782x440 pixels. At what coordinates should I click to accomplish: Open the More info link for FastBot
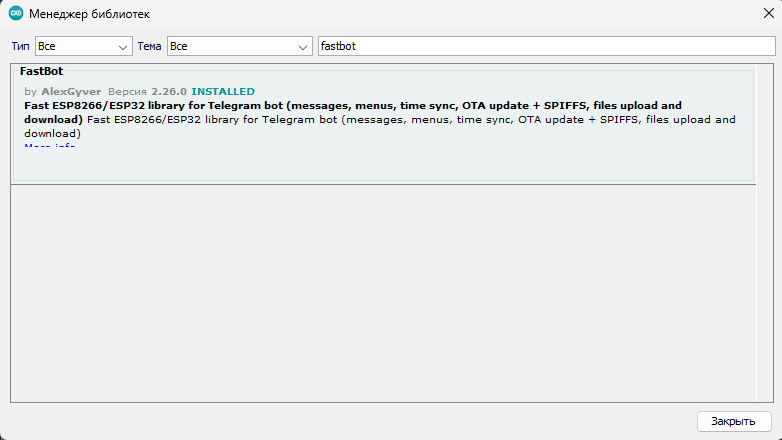click(x=49, y=146)
